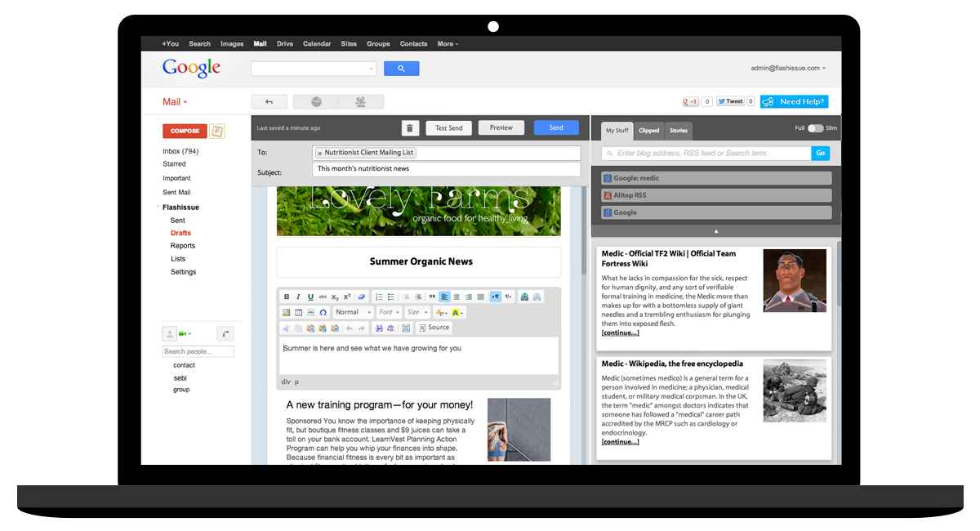The width and height of the screenshot is (980, 531).
Task: Open the Font dropdown
Action: tap(390, 312)
